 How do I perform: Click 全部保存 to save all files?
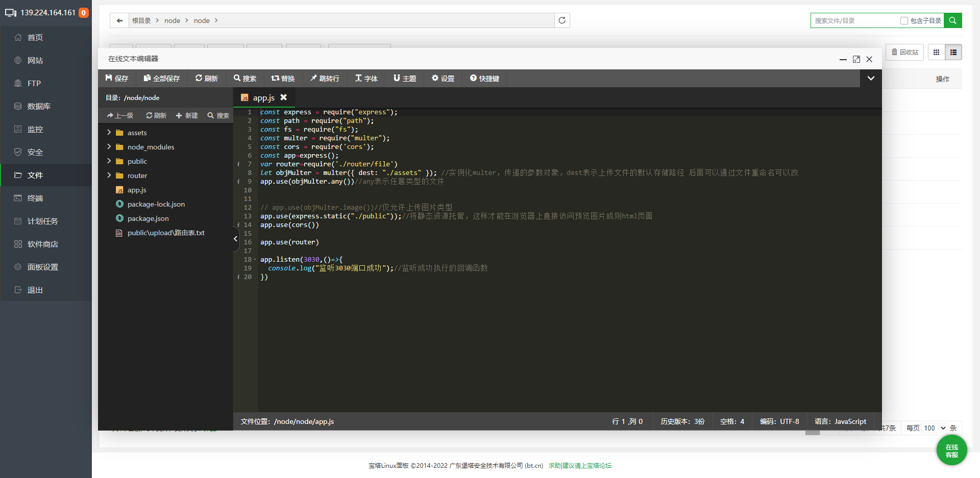(x=161, y=78)
